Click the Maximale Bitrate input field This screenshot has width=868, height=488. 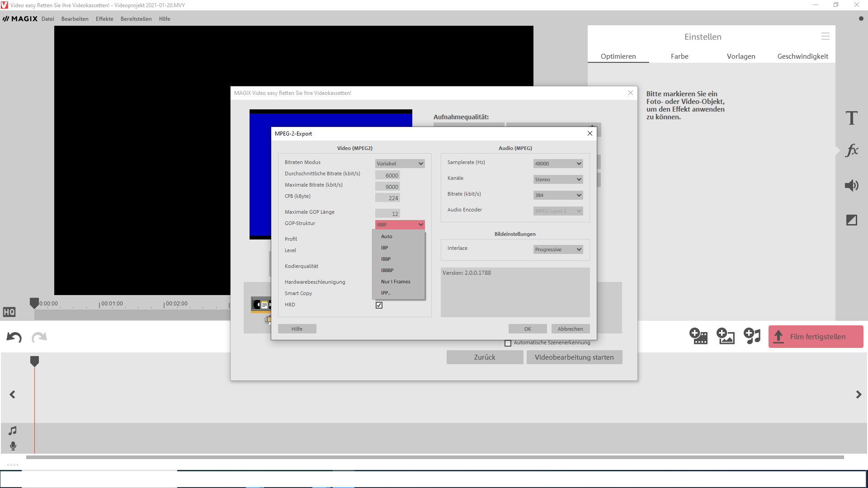point(387,187)
